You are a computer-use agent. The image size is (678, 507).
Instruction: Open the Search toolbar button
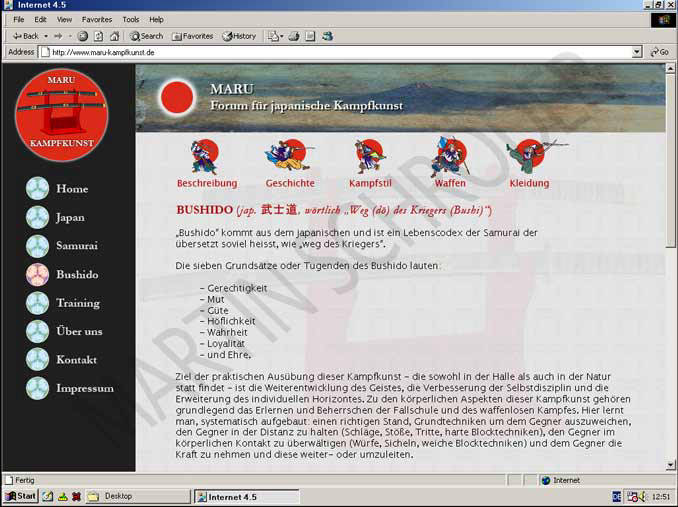[146, 36]
